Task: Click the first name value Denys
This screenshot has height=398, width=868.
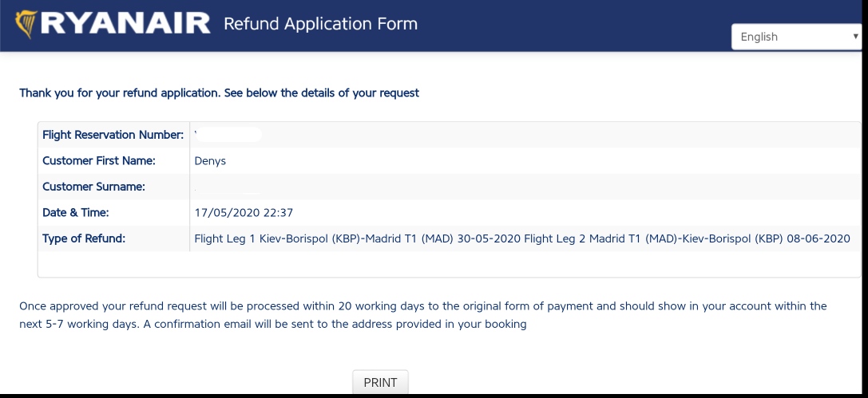Action: [210, 161]
